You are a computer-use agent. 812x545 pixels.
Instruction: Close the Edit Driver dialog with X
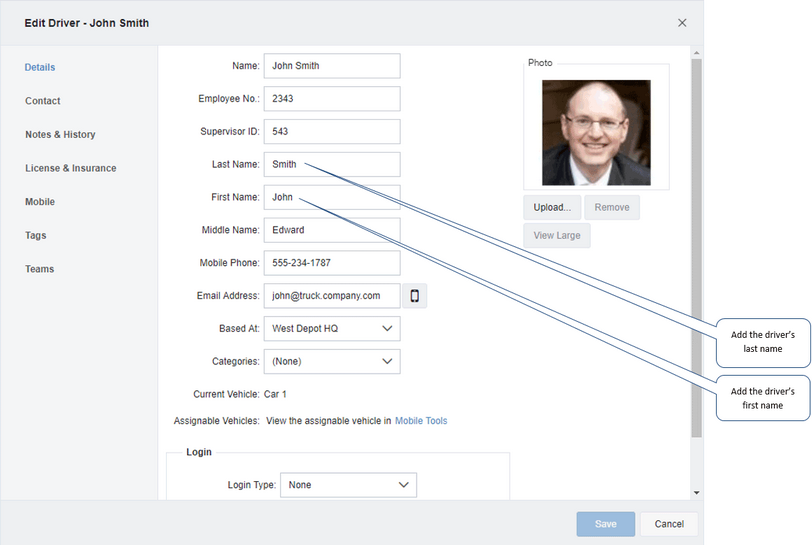tap(682, 23)
